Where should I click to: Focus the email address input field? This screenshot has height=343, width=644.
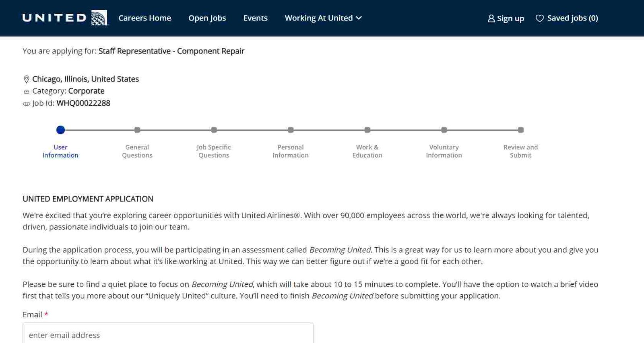(168, 335)
